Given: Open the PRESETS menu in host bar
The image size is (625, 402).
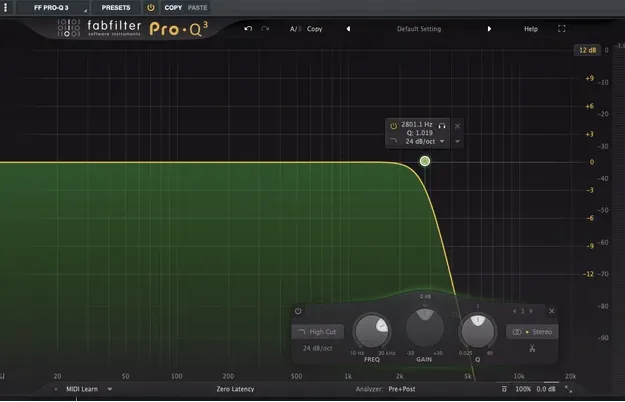Looking at the screenshot, I should pos(116,7).
